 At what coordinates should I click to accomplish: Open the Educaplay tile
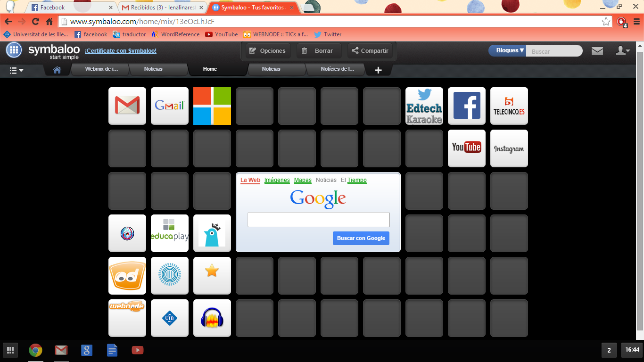click(x=169, y=233)
